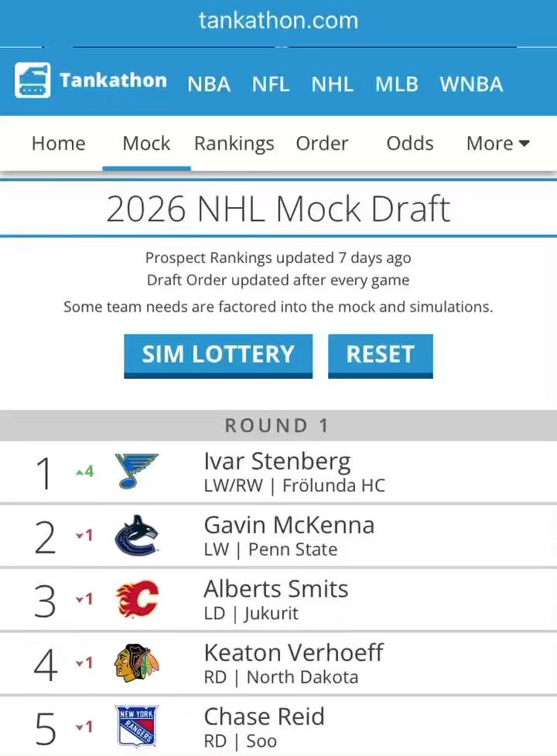Expand the More dropdown menu
This screenshot has width=557, height=756.
498,143
